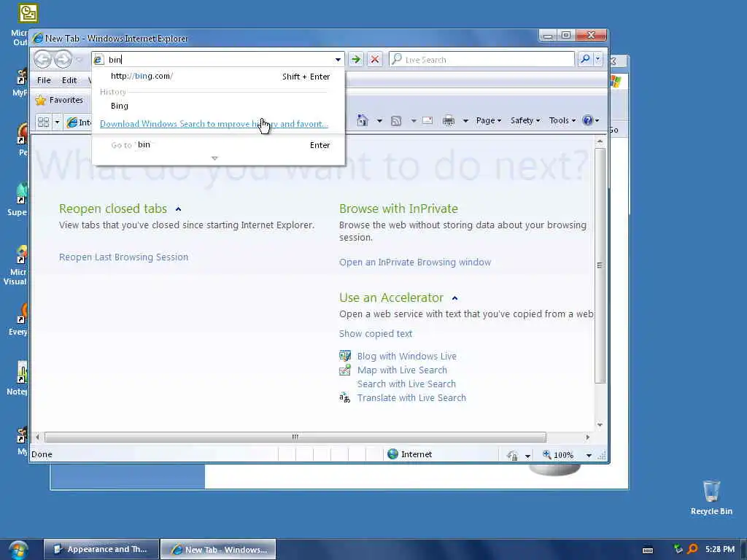Click the green Go arrow button
This screenshot has height=560, width=747.
click(355, 60)
